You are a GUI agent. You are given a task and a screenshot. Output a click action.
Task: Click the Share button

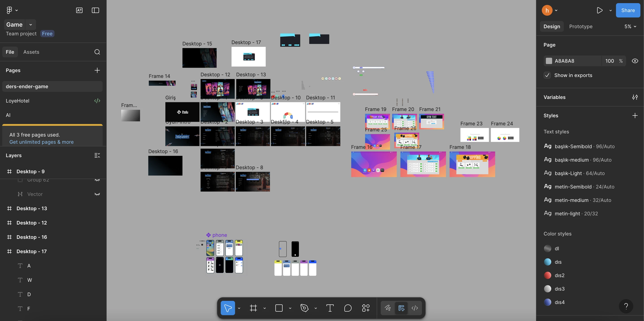(x=628, y=10)
